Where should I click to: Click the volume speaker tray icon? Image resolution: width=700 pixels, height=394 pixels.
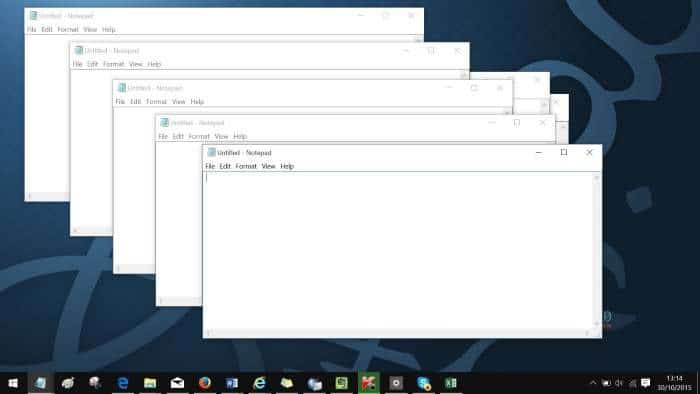pos(619,383)
